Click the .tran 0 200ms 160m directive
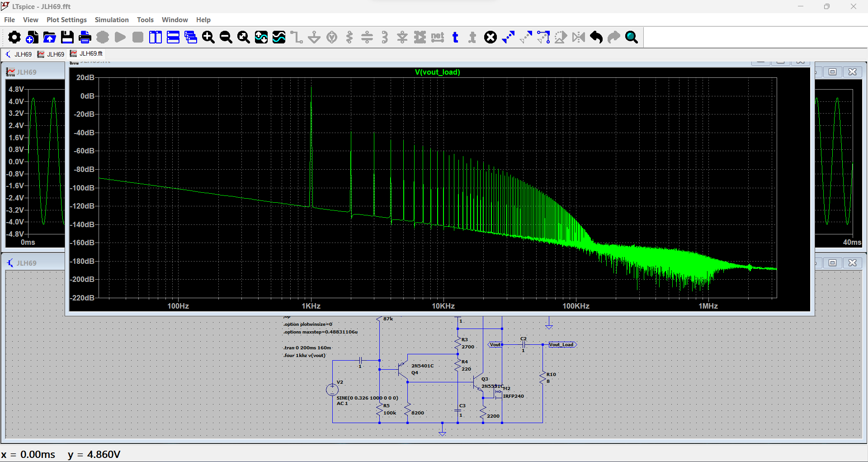Image resolution: width=868 pixels, height=462 pixels. point(307,348)
